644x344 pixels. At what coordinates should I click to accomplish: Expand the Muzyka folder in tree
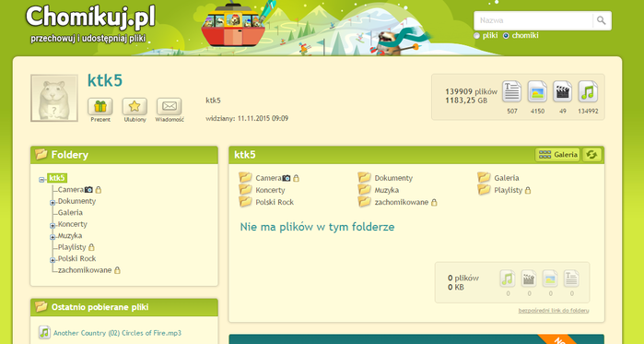53,237
